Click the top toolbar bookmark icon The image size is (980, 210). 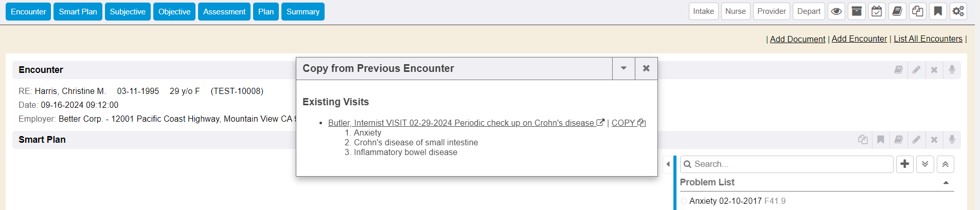[938, 11]
